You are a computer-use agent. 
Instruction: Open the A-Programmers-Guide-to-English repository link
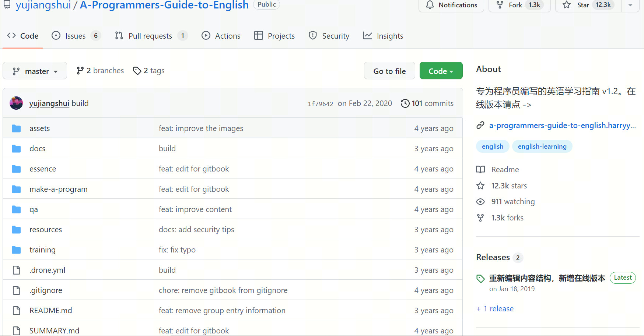[x=164, y=5]
